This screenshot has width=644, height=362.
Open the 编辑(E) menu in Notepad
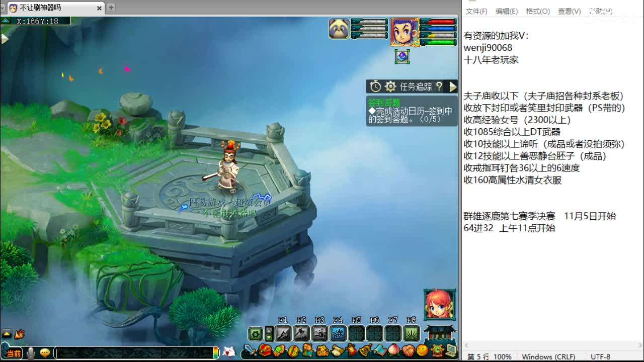click(x=507, y=11)
